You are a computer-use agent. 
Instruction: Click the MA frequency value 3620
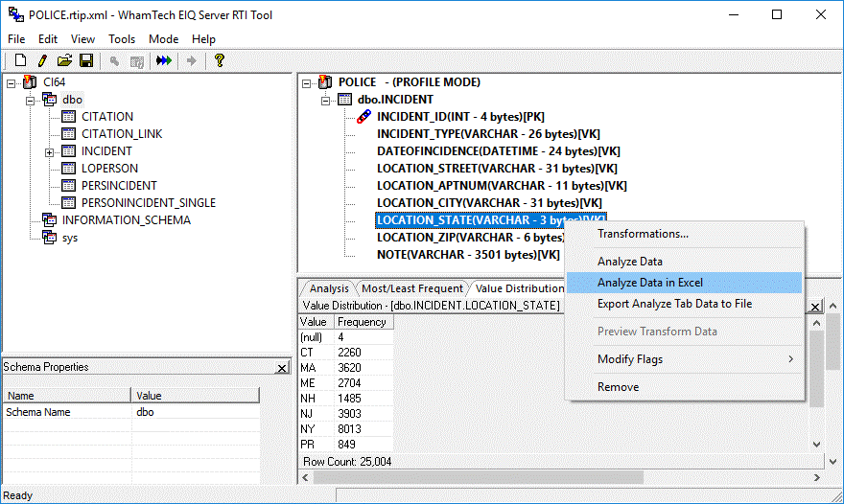[349, 368]
